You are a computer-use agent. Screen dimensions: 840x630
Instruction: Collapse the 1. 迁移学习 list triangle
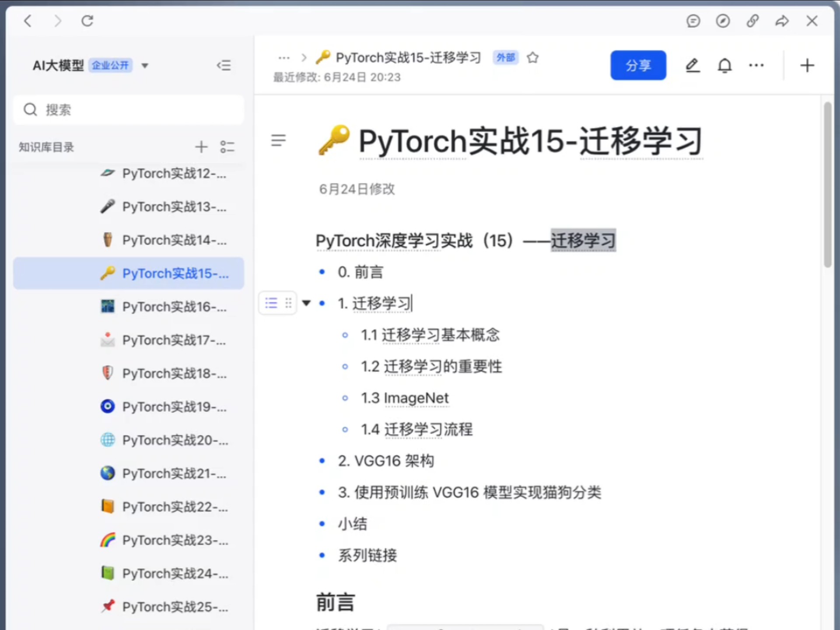pyautogui.click(x=306, y=303)
